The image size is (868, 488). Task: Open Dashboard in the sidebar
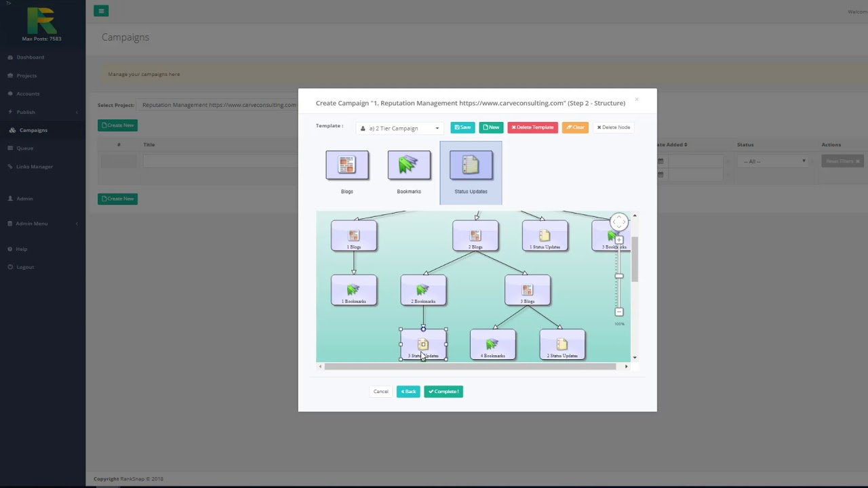30,57
